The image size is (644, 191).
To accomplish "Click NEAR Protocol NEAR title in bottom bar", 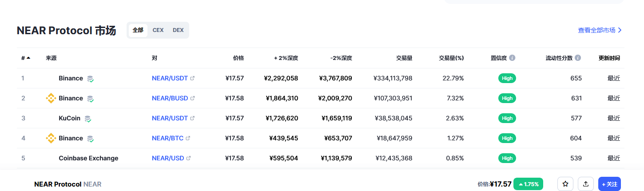I will [x=68, y=184].
